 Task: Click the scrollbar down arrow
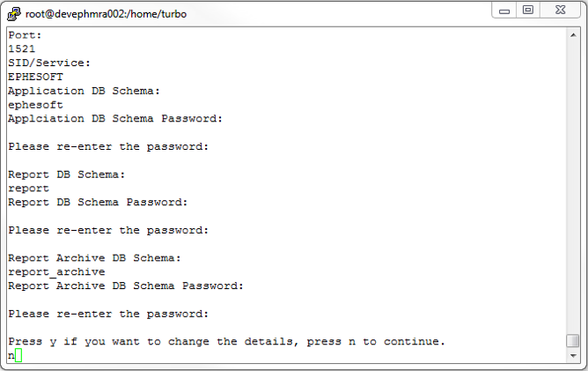point(572,354)
